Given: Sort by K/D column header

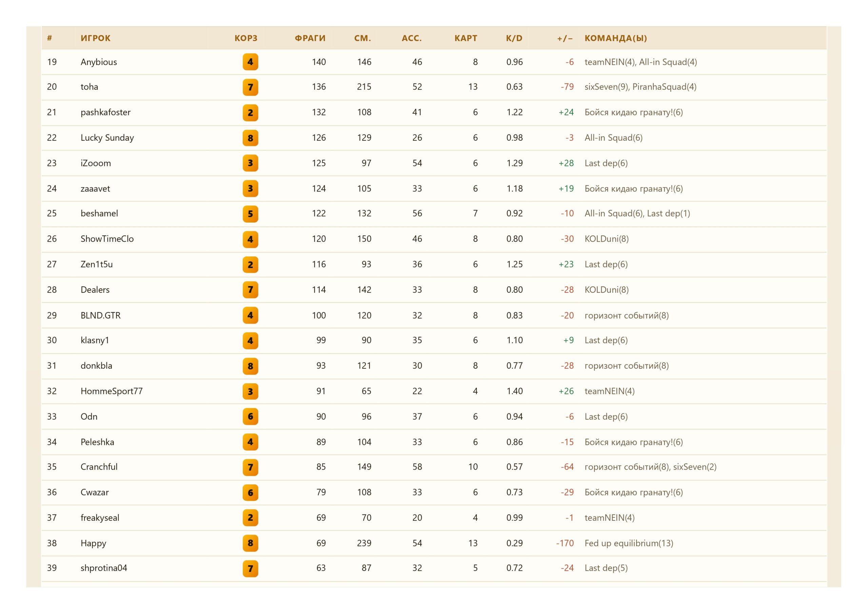Looking at the screenshot, I should [514, 38].
